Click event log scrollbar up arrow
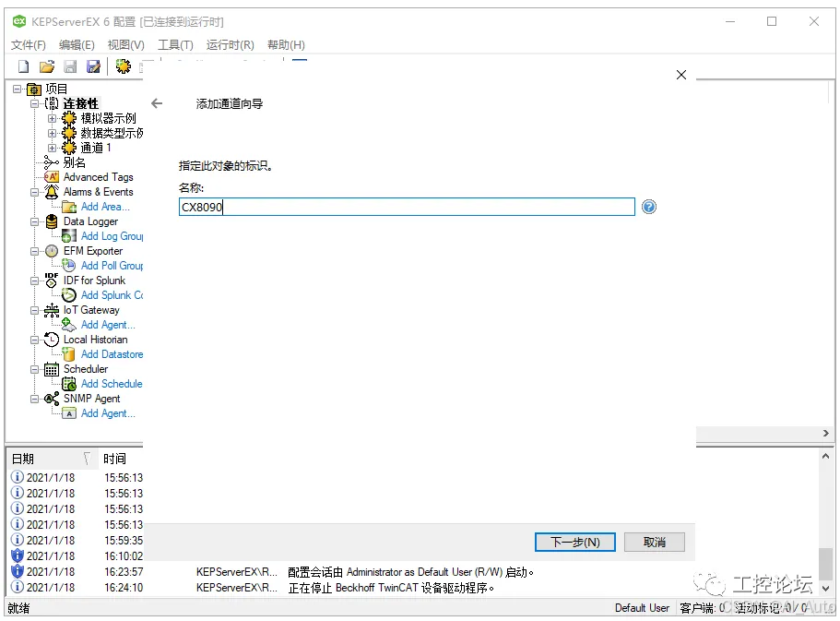This screenshot has width=840, height=621. pos(825,457)
